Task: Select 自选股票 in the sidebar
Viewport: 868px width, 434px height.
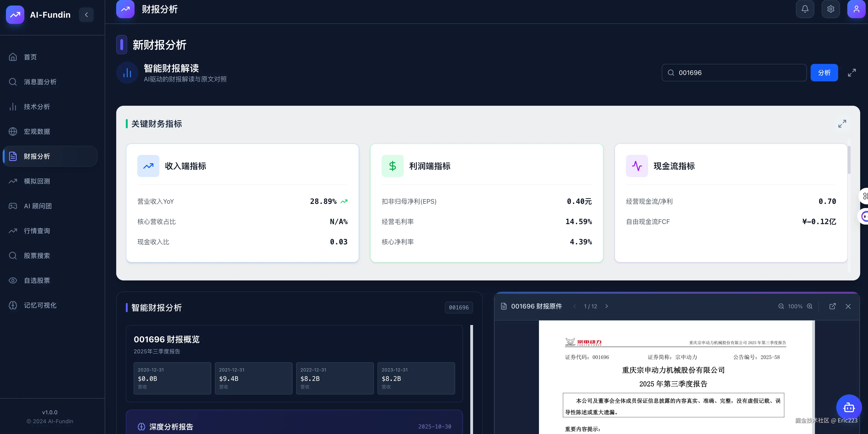Action: pyautogui.click(x=37, y=280)
